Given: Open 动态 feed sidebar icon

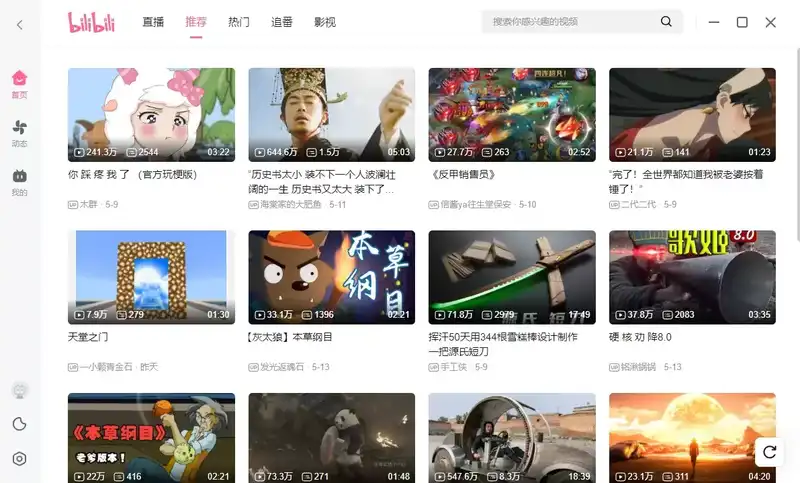Looking at the screenshot, I should (19, 134).
